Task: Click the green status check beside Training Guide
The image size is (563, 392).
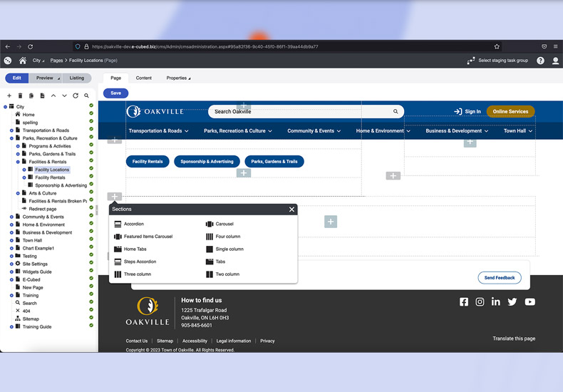Action: click(x=91, y=326)
